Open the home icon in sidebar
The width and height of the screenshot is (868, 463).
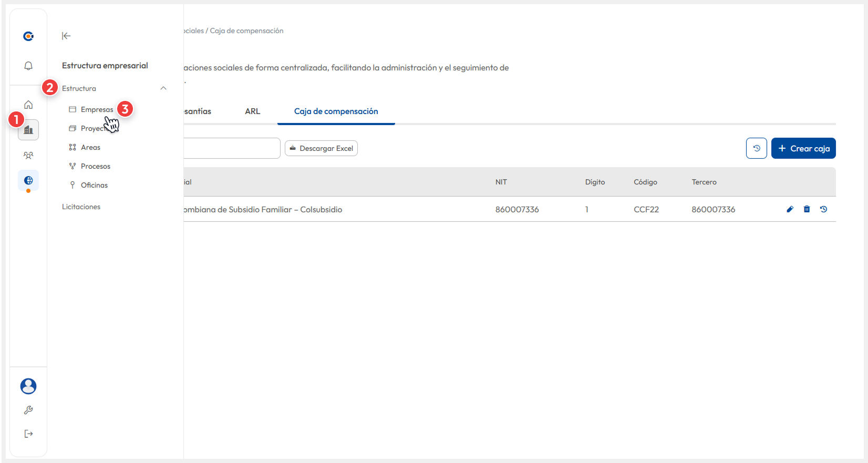point(28,105)
